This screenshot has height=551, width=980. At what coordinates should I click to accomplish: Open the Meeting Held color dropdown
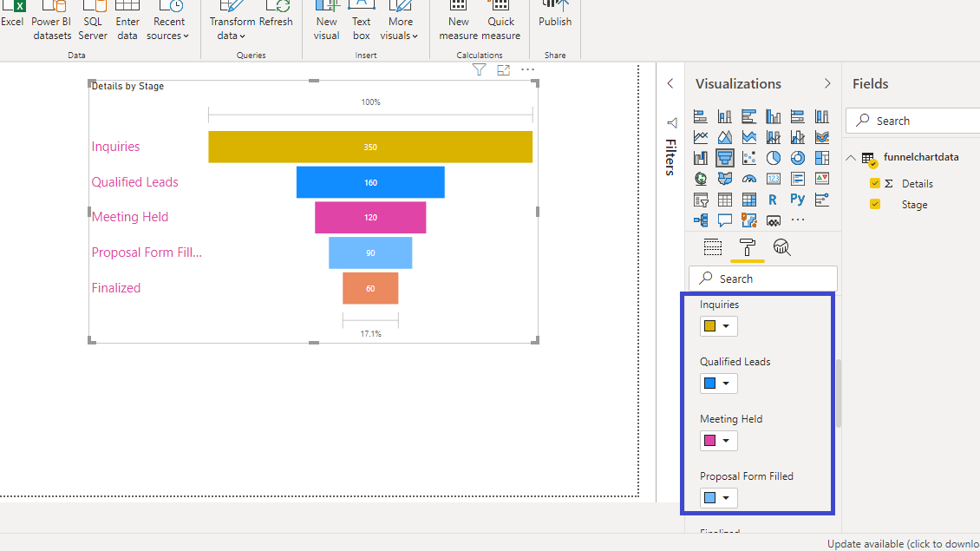(719, 441)
